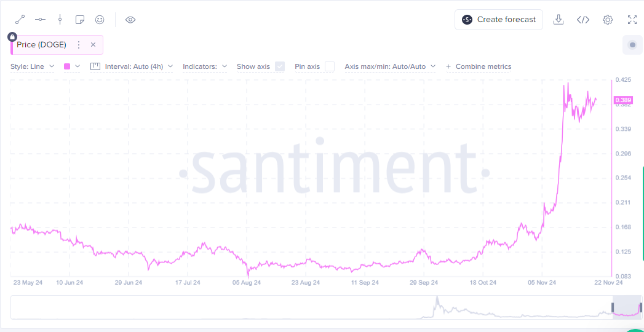Screen dimensions: 644x332
Task: Uncheck the Show axis checkbox
Action: [x=280, y=66]
